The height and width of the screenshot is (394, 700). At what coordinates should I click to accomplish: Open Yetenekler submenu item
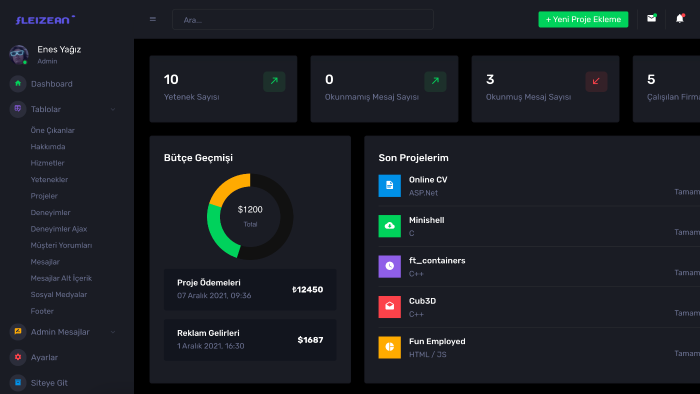(49, 179)
